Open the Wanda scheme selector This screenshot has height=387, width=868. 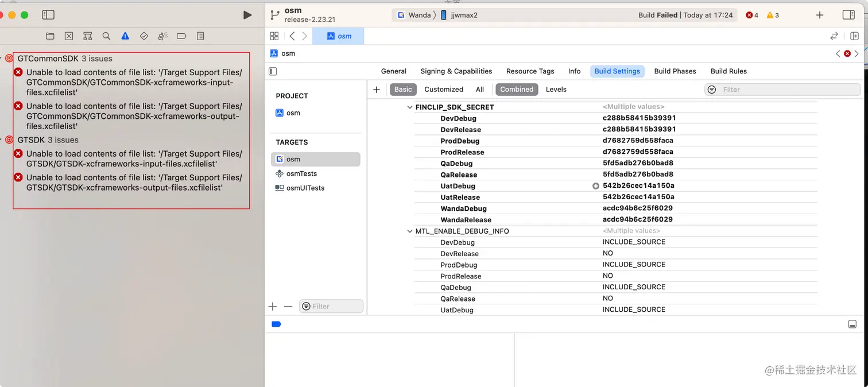414,15
